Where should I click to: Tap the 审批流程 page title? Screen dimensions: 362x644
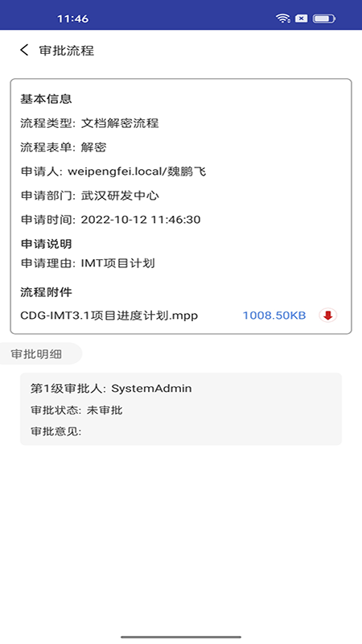point(67,51)
